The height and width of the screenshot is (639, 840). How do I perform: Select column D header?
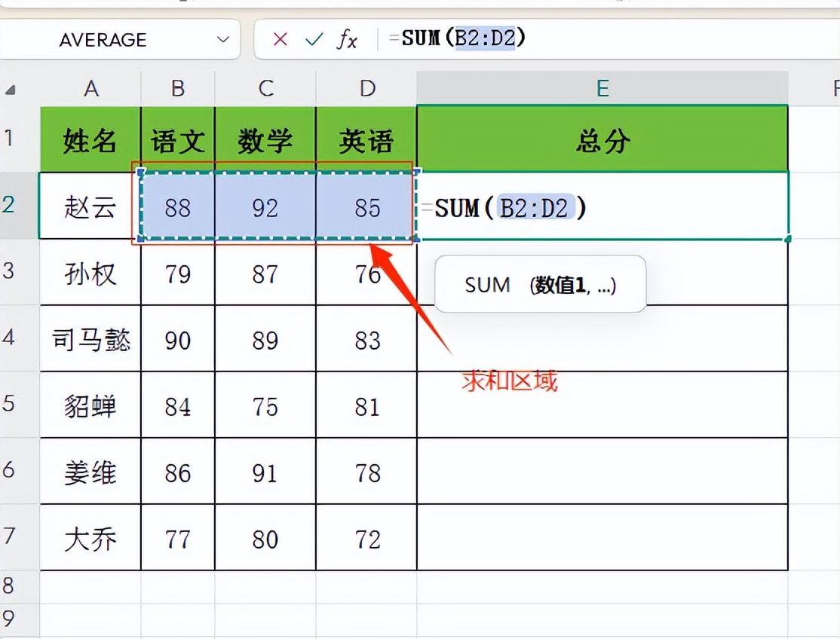point(367,88)
